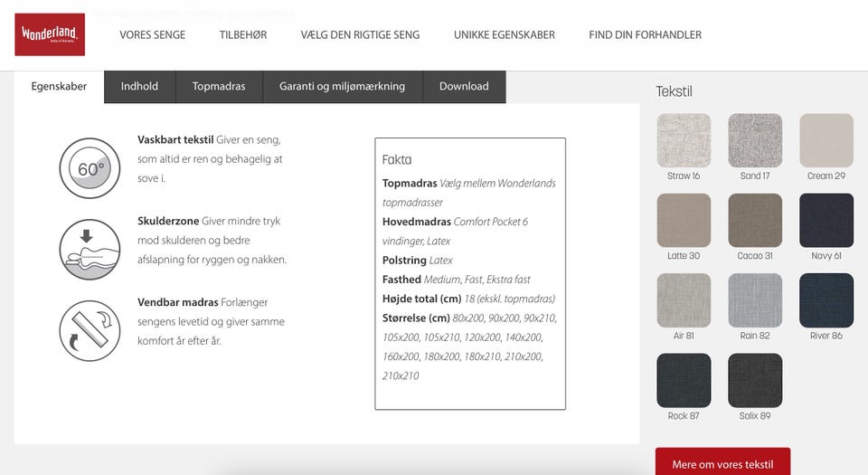Viewport: 868px width, 475px height.
Task: Click the 60° washable textile icon
Action: [x=90, y=168]
